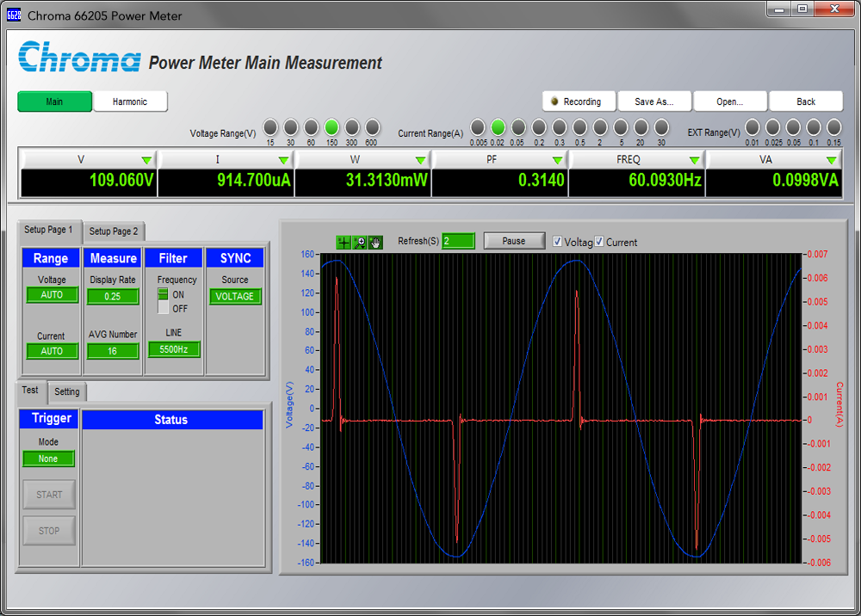Toggle the Voltage waveform checkbox
The image size is (861, 616).
tap(557, 242)
